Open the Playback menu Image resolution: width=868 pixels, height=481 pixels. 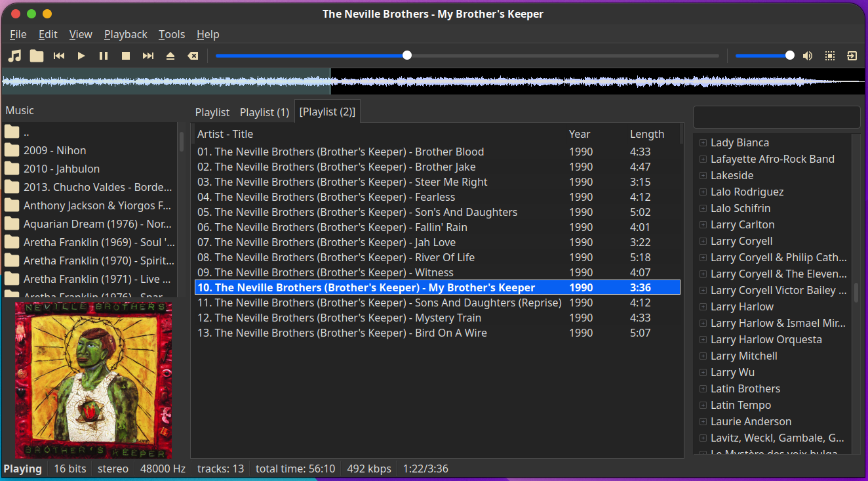pos(126,34)
